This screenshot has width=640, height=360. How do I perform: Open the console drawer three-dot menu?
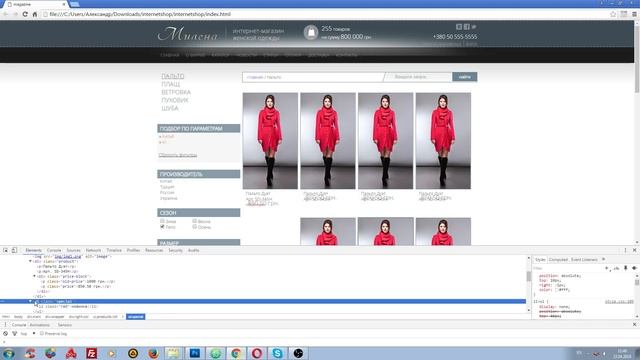coord(5,325)
